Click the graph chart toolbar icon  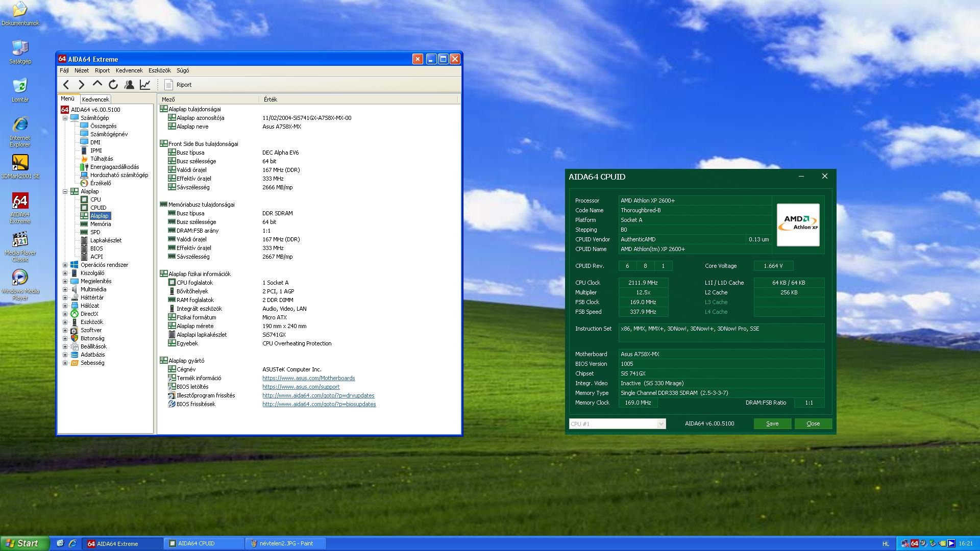pos(145,85)
